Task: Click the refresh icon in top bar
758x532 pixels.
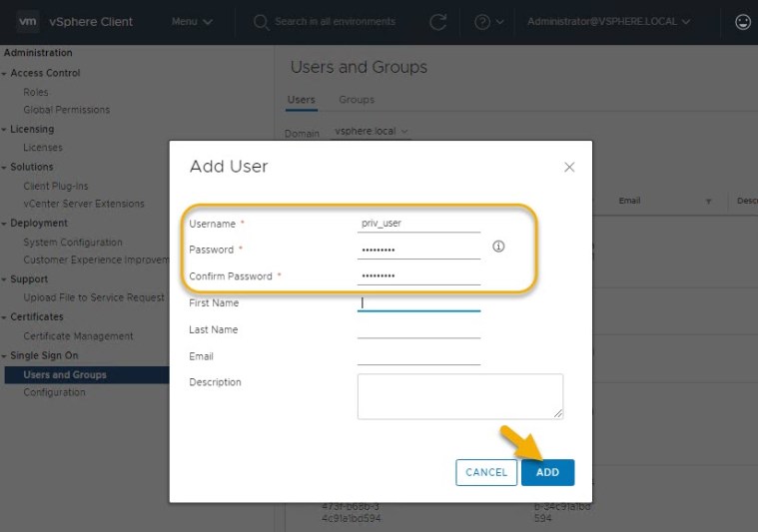Action: (x=437, y=21)
